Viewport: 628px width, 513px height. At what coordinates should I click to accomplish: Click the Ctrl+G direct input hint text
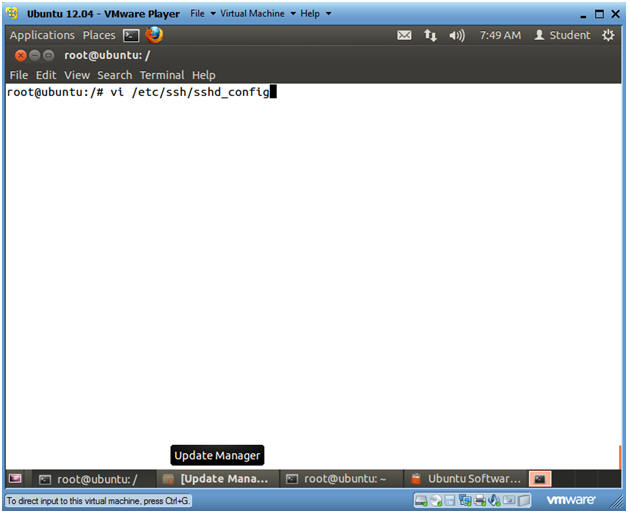pos(98,501)
